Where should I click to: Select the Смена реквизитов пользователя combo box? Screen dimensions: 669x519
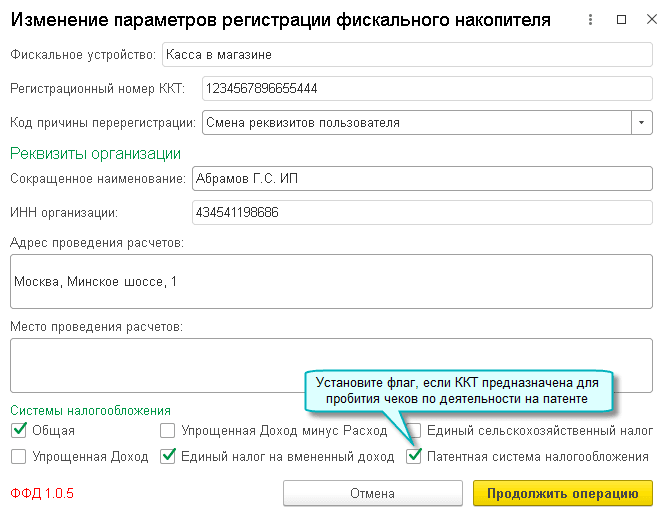(415, 123)
